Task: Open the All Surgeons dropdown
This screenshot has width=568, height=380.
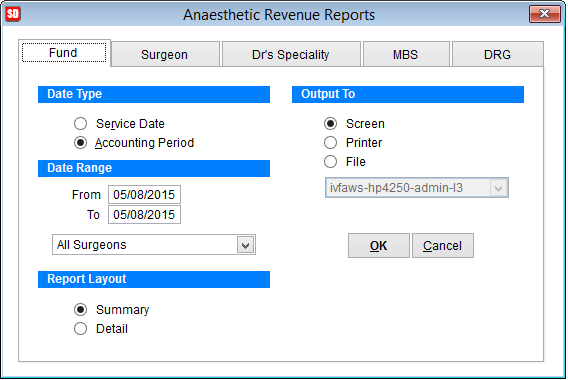Action: 246,245
